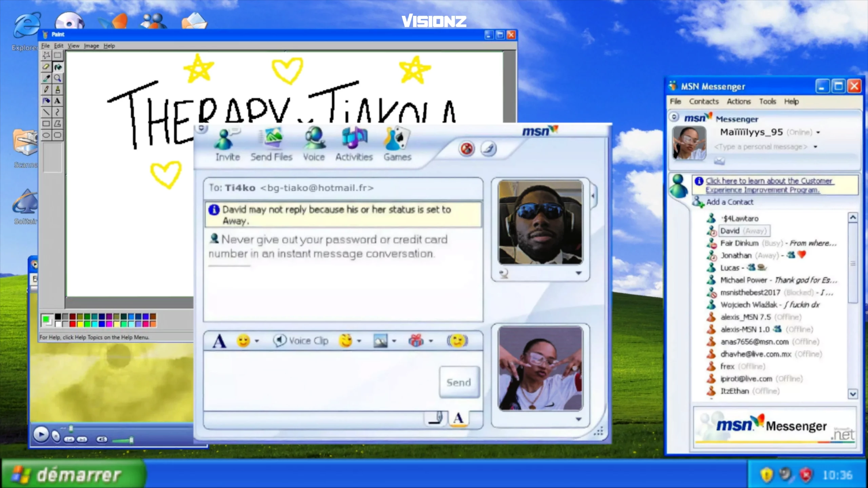Click Add a Contact in Messenger
The width and height of the screenshot is (868, 488).
click(730, 202)
